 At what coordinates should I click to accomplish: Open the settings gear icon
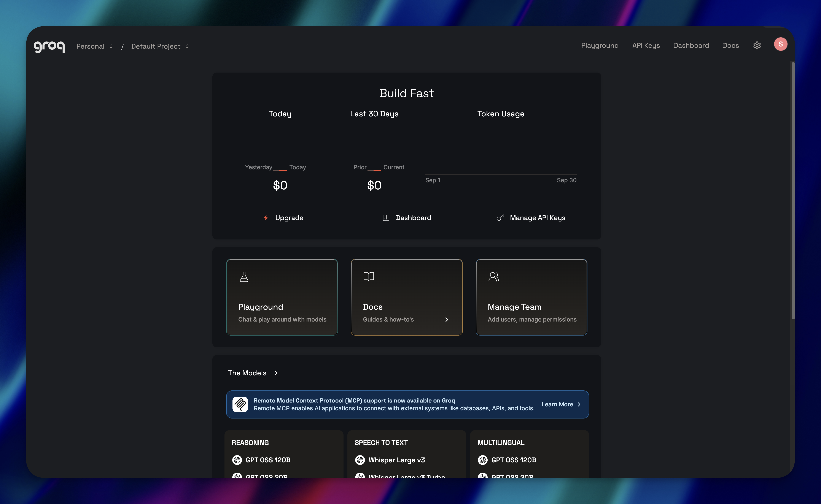click(757, 46)
